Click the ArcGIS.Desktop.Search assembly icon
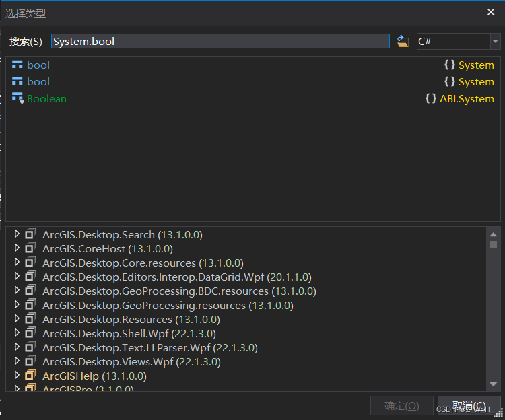Viewport: 505px width, 420px height. click(30, 234)
